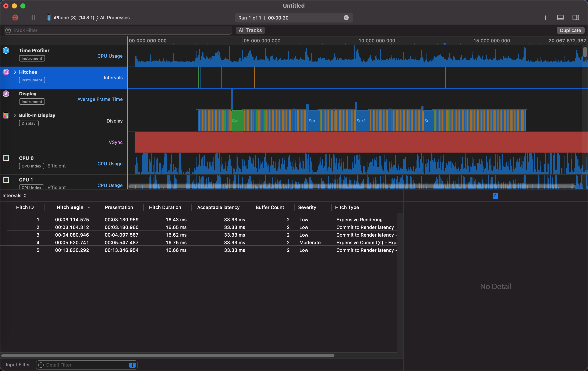Expand the Built-In Display track
Screen dimensions: 588x371
15,115
